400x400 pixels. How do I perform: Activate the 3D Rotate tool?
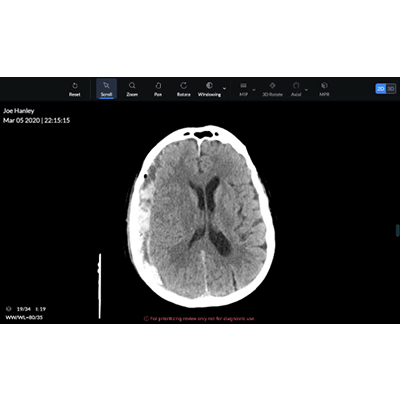[x=272, y=89]
